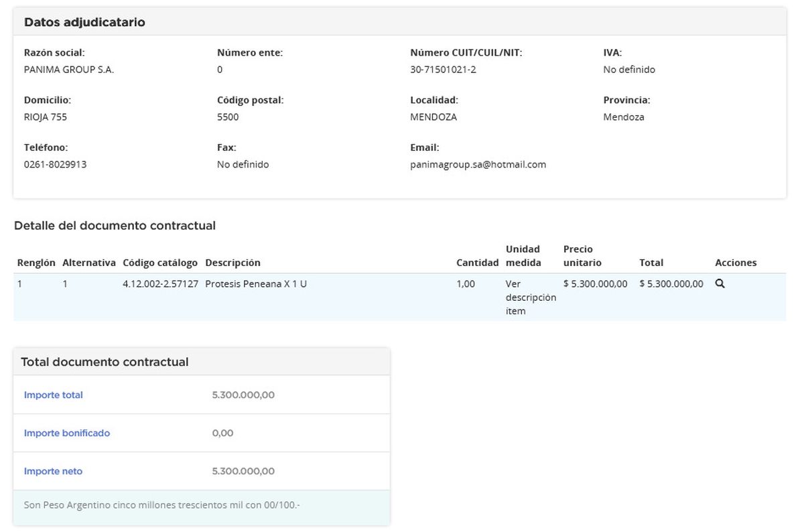Screen dimensions: 804x532
Task: Click the Total documento contractual header
Action: (105, 362)
